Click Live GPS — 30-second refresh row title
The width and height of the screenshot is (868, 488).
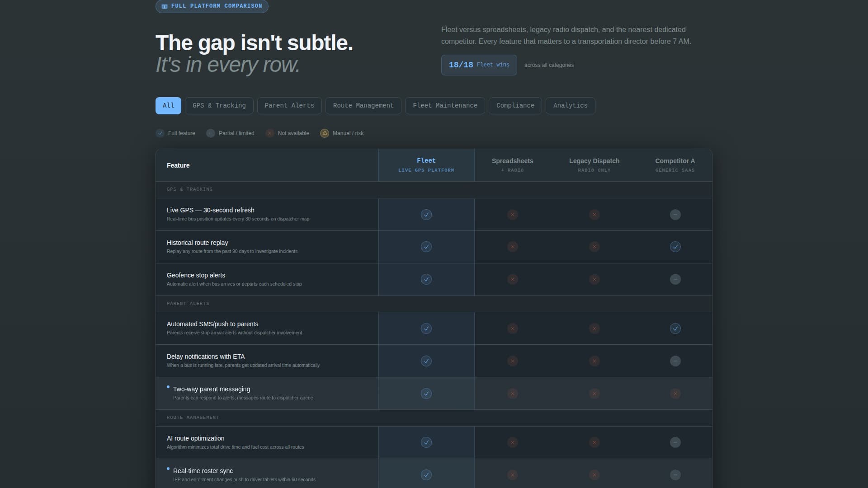coord(211,210)
